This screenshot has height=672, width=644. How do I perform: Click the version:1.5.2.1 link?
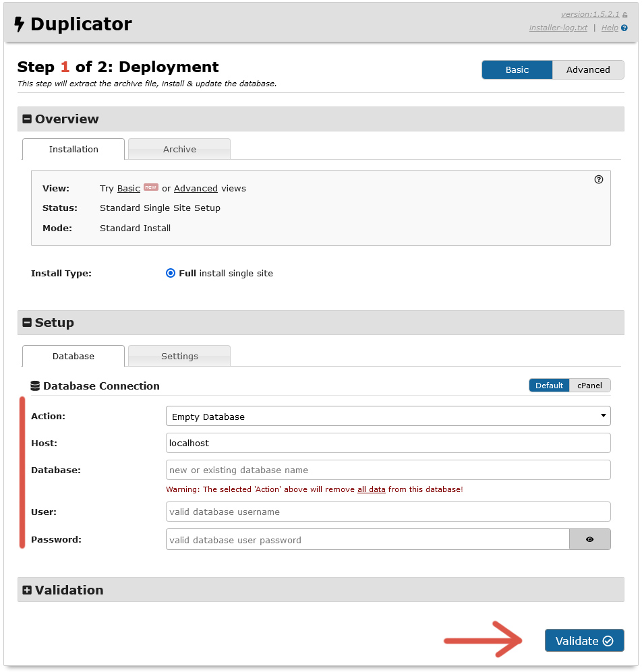click(590, 15)
